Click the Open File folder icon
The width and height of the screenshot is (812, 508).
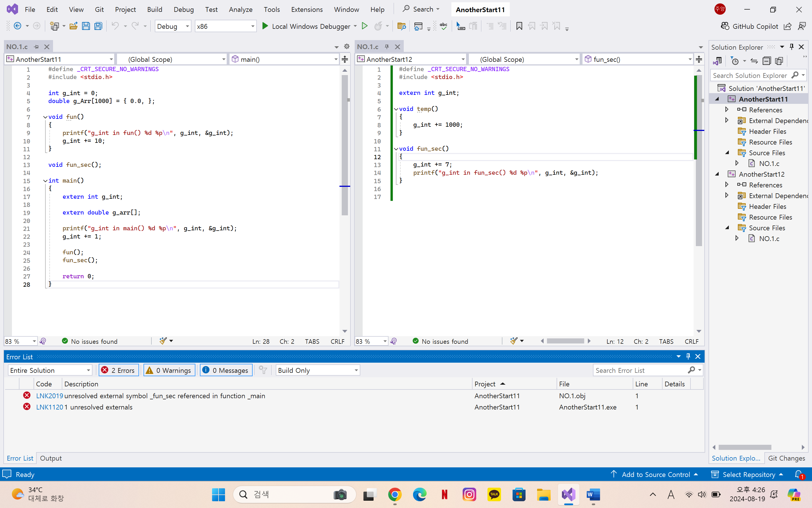tap(74, 26)
